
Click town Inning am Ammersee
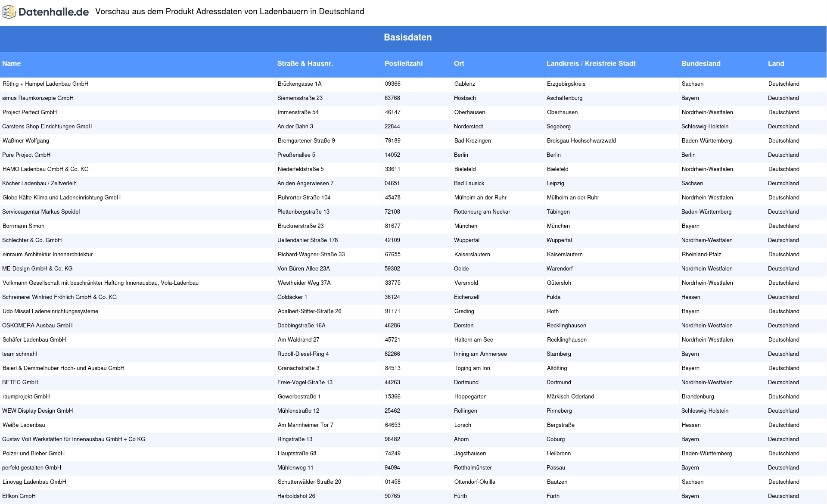click(480, 354)
